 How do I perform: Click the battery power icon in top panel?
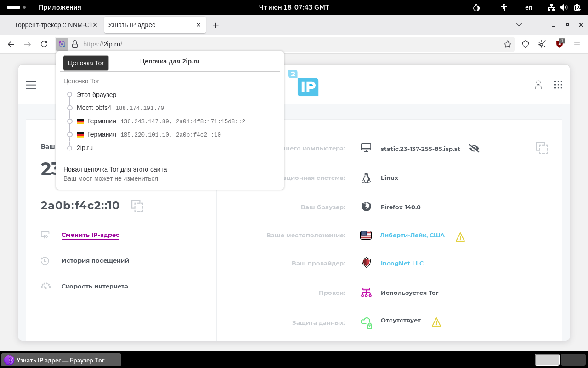577,7
